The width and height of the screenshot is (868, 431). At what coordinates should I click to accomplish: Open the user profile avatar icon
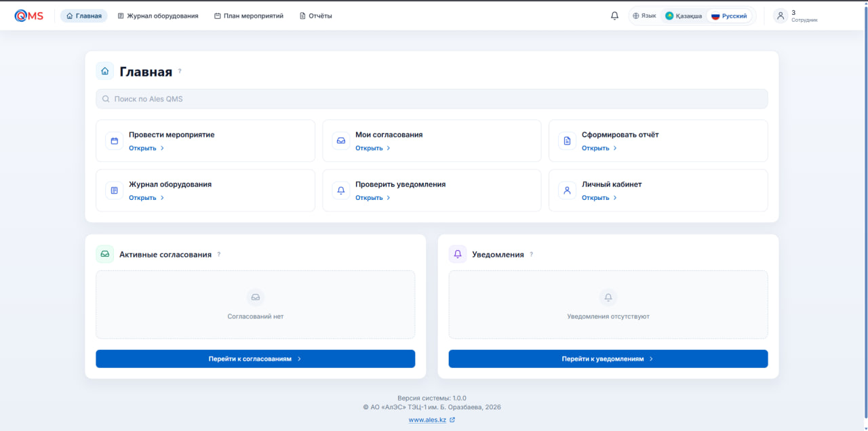781,16
